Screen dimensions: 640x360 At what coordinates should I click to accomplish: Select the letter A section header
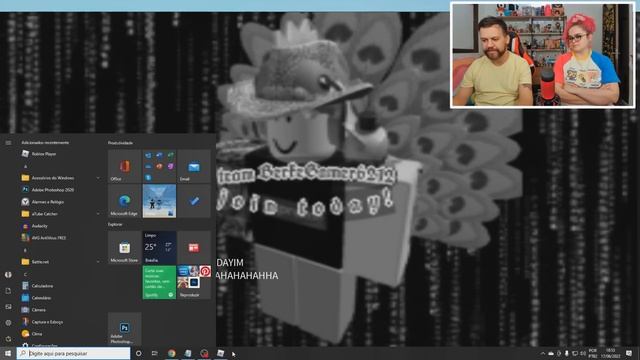pyautogui.click(x=25, y=166)
